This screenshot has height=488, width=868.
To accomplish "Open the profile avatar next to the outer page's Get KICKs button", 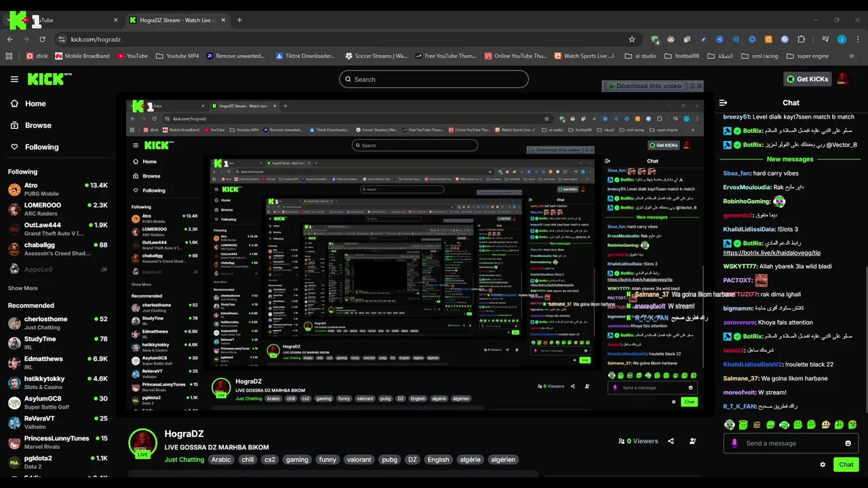I will (843, 79).
